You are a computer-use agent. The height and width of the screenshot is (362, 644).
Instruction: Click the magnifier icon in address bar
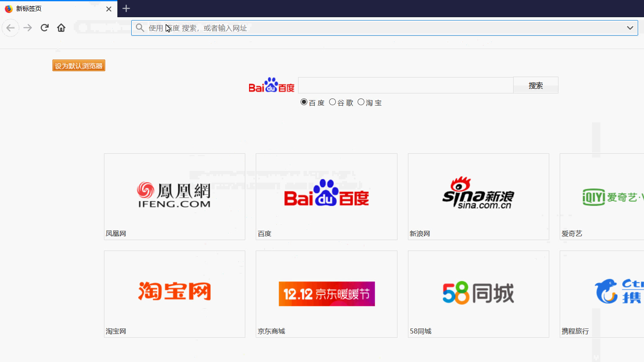coord(140,28)
